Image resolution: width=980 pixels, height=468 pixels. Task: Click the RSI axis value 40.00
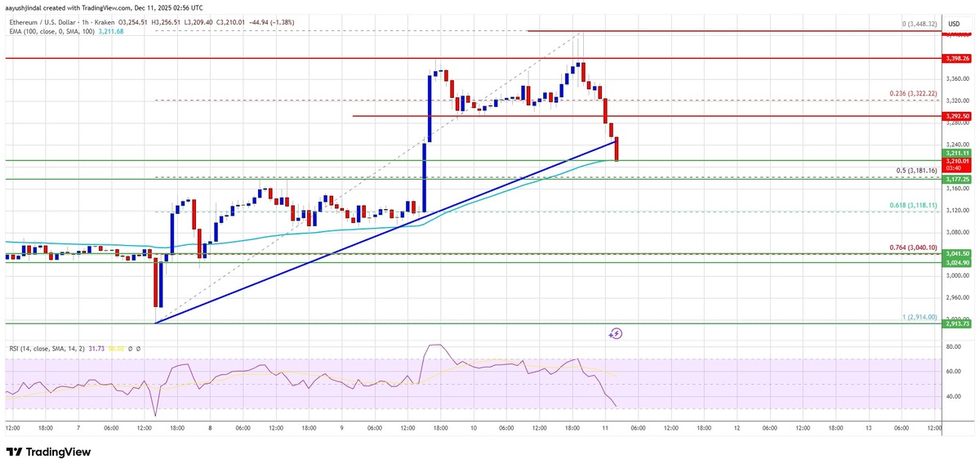click(953, 397)
